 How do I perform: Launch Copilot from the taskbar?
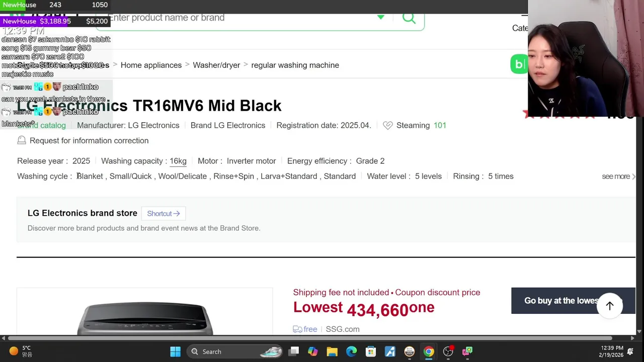tap(313, 351)
